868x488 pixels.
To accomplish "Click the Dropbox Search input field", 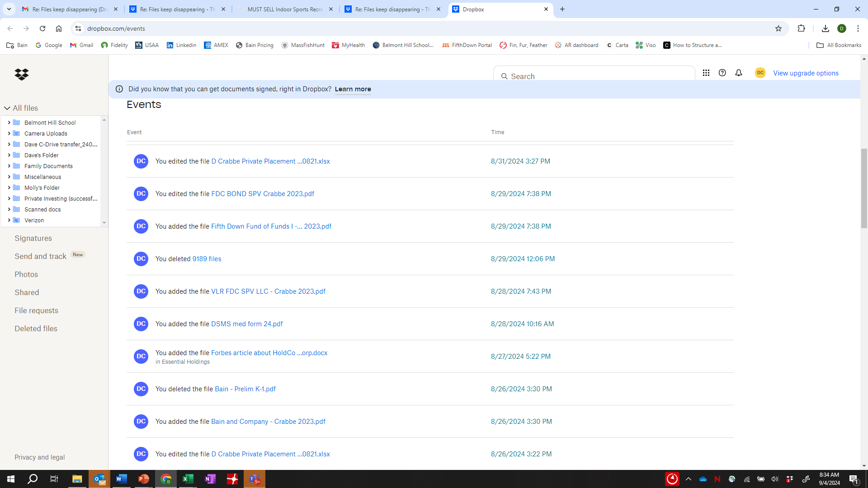I will [x=597, y=76].
